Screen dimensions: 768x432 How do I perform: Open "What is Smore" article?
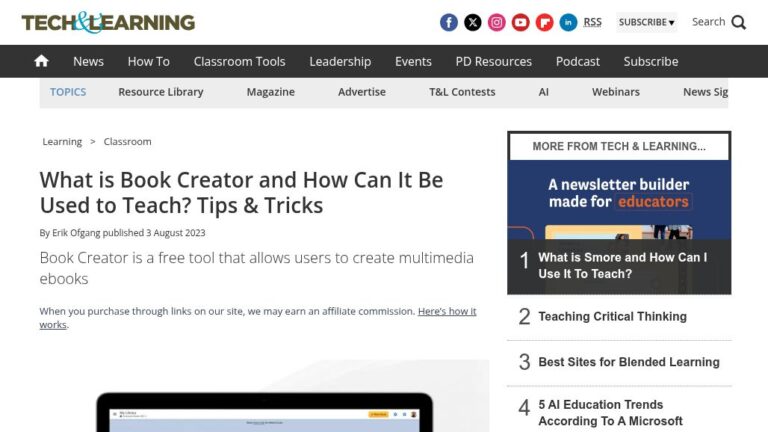coord(623,265)
